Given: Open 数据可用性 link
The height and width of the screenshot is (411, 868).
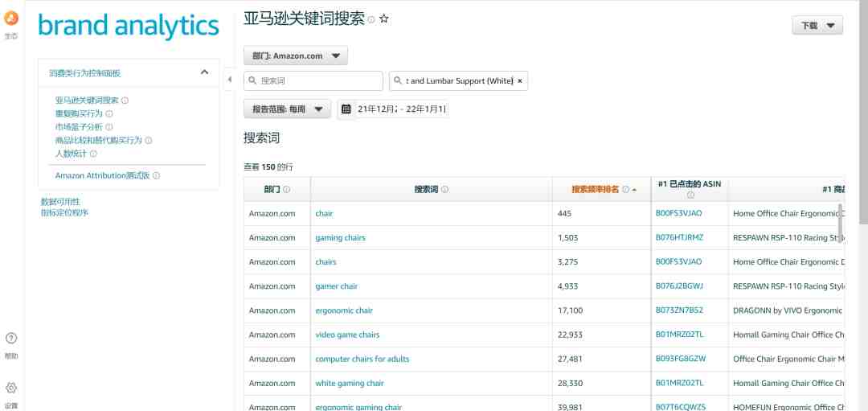Looking at the screenshot, I should 60,202.
